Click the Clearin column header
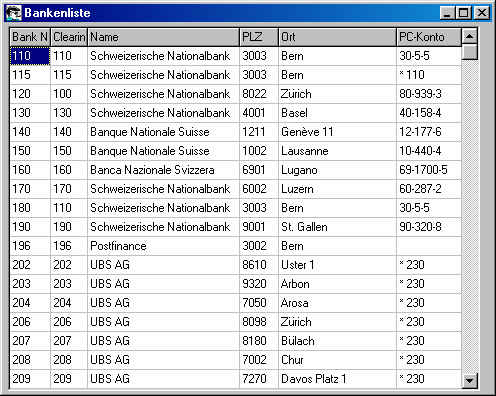This screenshot has height=396, width=496. pos(69,37)
